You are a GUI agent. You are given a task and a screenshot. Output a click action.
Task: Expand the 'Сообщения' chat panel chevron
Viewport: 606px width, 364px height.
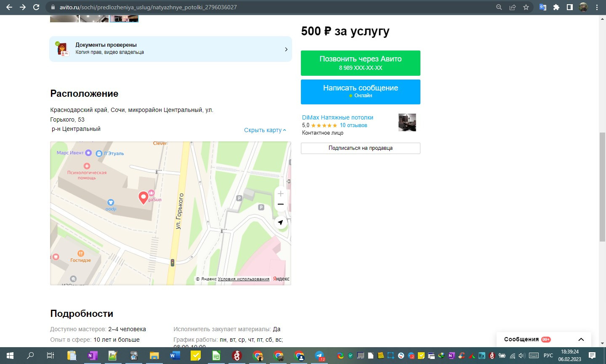pyautogui.click(x=581, y=340)
